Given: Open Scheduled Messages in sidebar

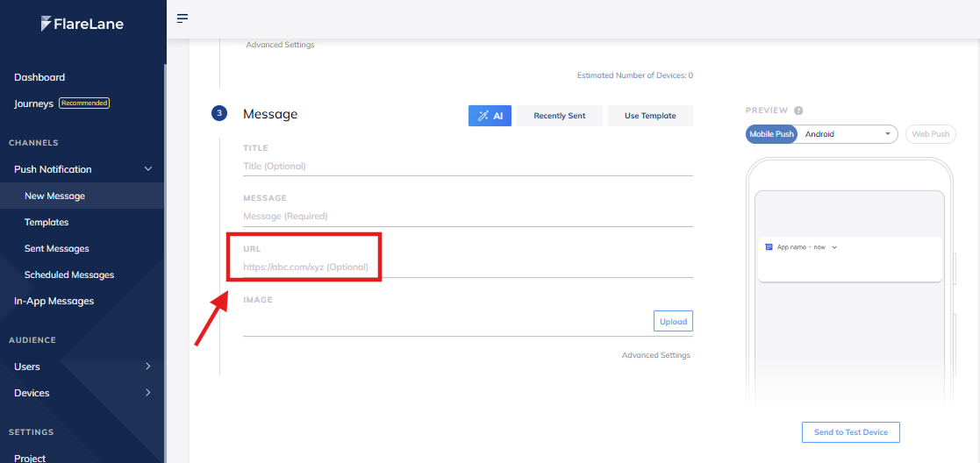Looking at the screenshot, I should click(x=69, y=275).
